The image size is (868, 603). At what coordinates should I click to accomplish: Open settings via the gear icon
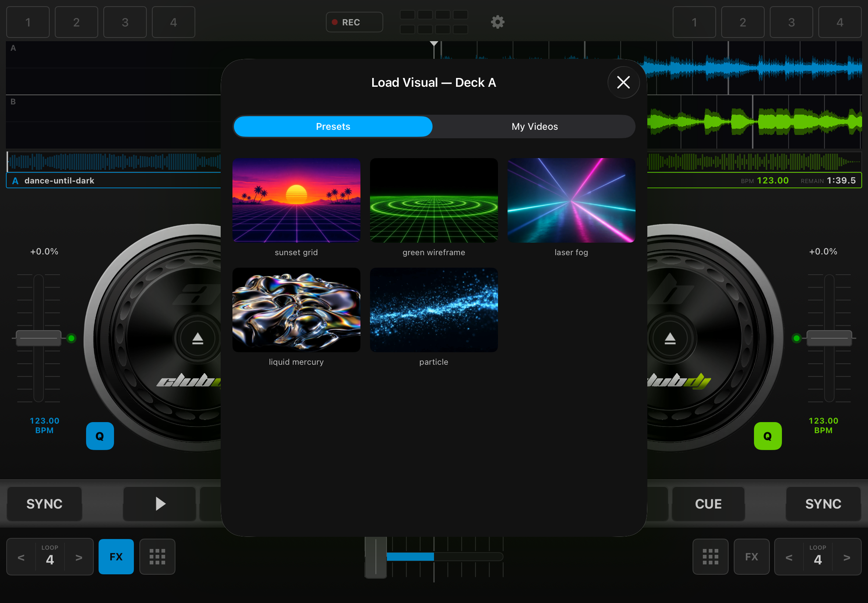[497, 22]
